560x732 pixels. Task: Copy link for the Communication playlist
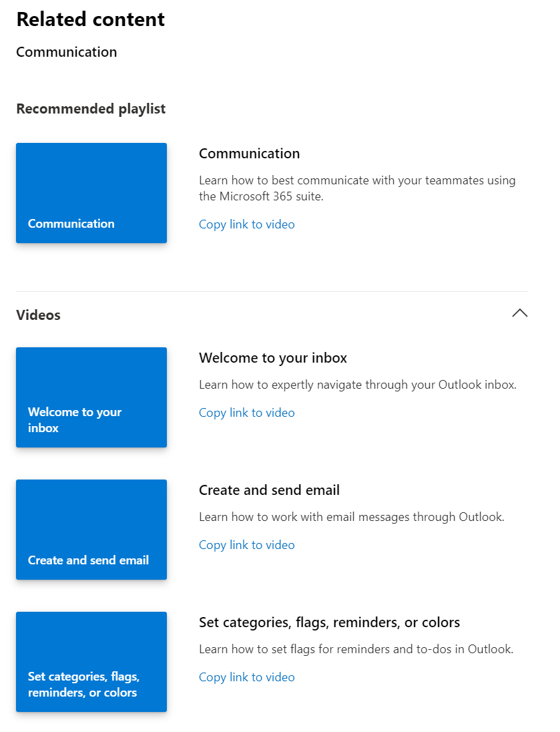tap(246, 224)
